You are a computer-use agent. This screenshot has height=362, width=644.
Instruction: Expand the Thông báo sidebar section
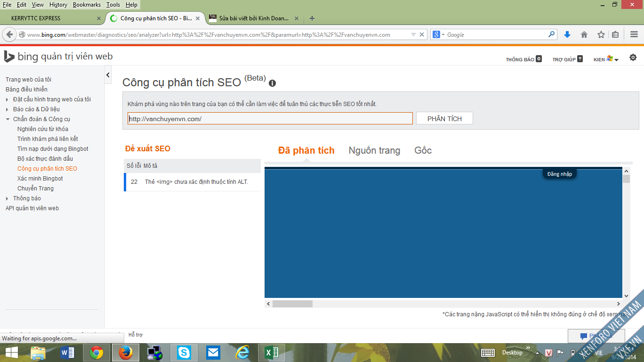pyautogui.click(x=7, y=198)
